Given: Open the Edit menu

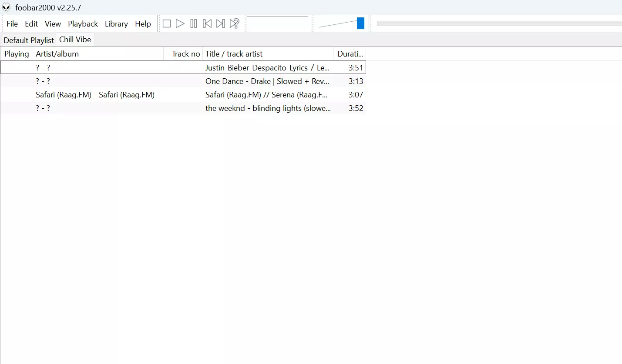Looking at the screenshot, I should (31, 24).
